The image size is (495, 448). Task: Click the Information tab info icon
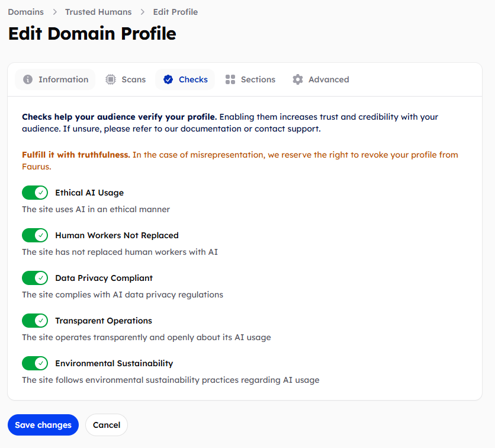pos(28,79)
